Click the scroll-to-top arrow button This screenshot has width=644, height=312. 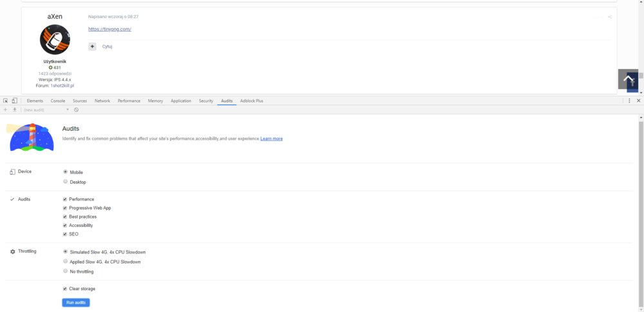pyautogui.click(x=629, y=79)
